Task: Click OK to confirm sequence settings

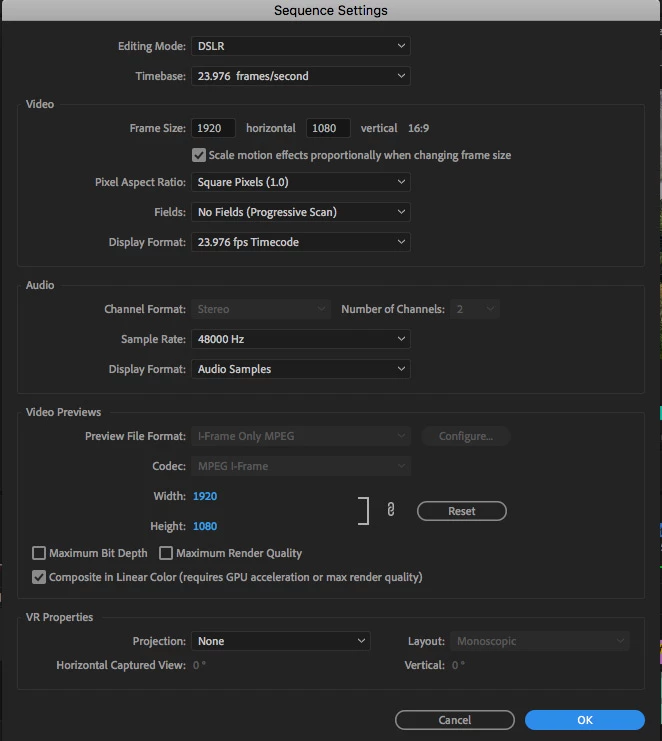Action: 585,720
